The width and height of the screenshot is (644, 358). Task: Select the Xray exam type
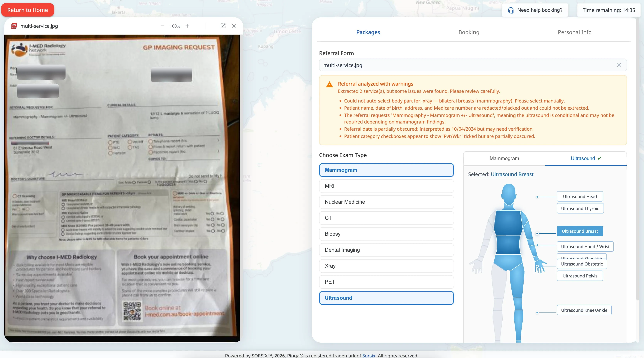coord(386,266)
